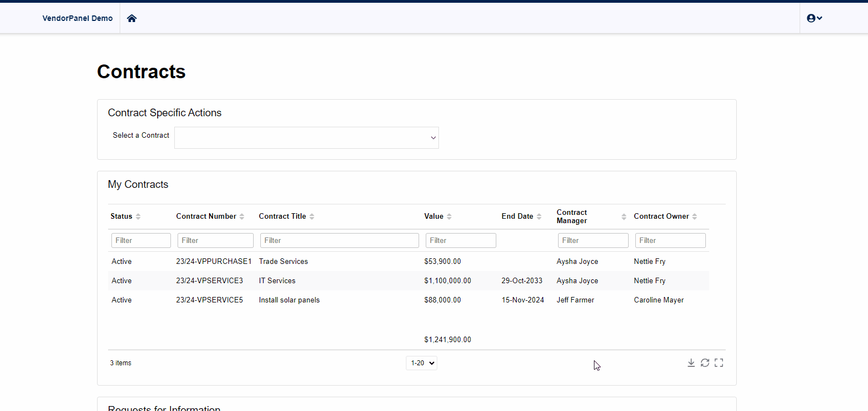Click the Contract Title filter box
This screenshot has width=868, height=411.
pyautogui.click(x=339, y=241)
